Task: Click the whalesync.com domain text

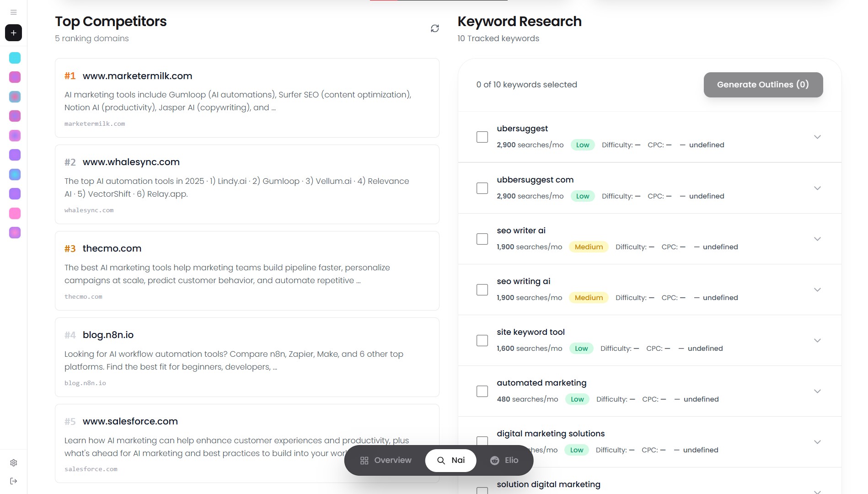Action: pos(89,210)
